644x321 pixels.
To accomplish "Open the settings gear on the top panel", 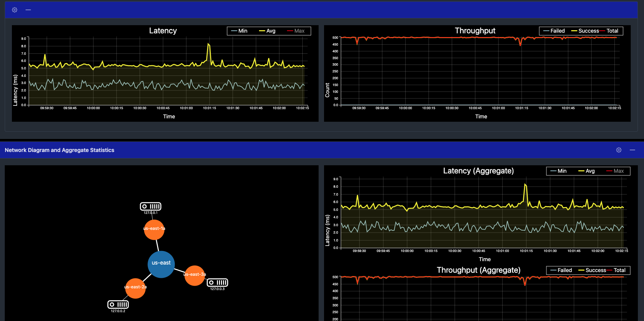I will pyautogui.click(x=14, y=10).
